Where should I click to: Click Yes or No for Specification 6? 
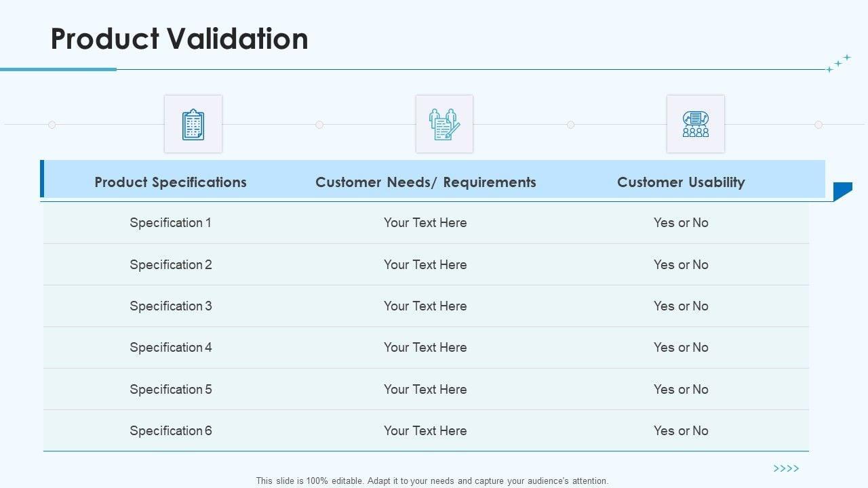681,431
